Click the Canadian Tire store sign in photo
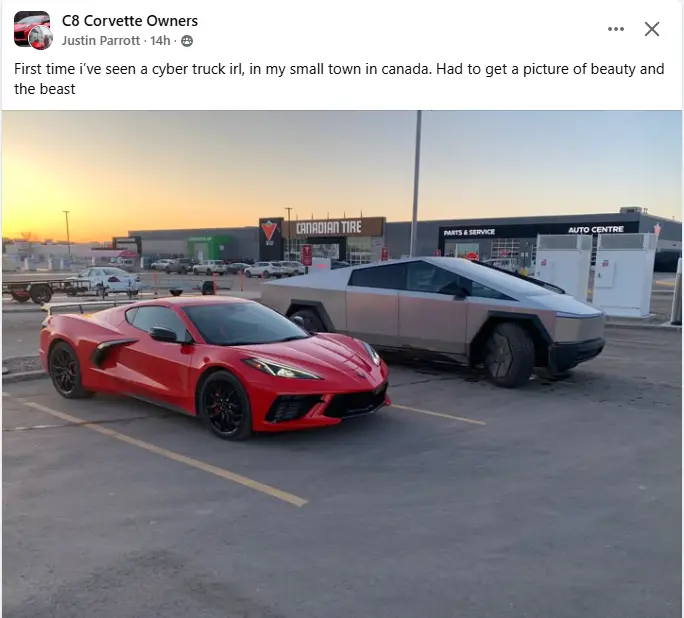 (329, 228)
